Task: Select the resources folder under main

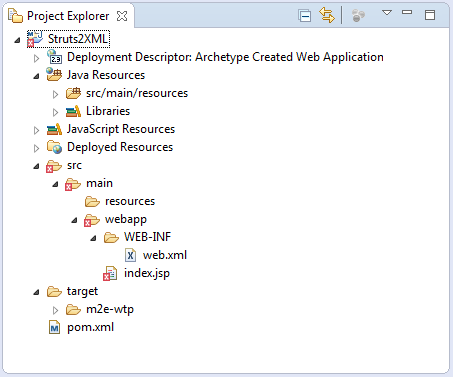Action: tap(120, 201)
